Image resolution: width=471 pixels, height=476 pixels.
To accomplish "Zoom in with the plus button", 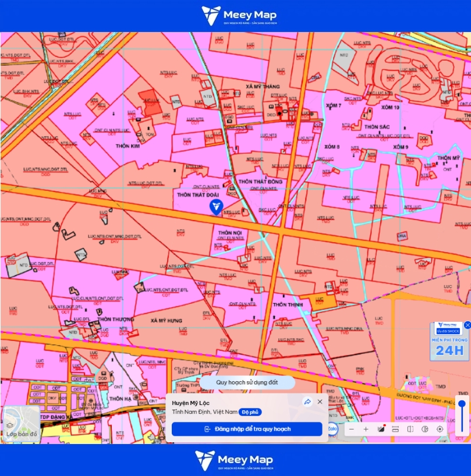I will pos(366,429).
